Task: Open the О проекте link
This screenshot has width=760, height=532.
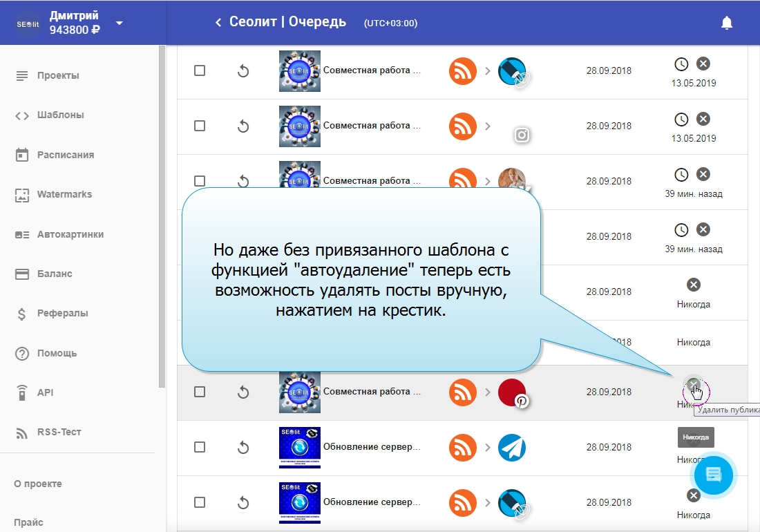Action: pos(38,484)
